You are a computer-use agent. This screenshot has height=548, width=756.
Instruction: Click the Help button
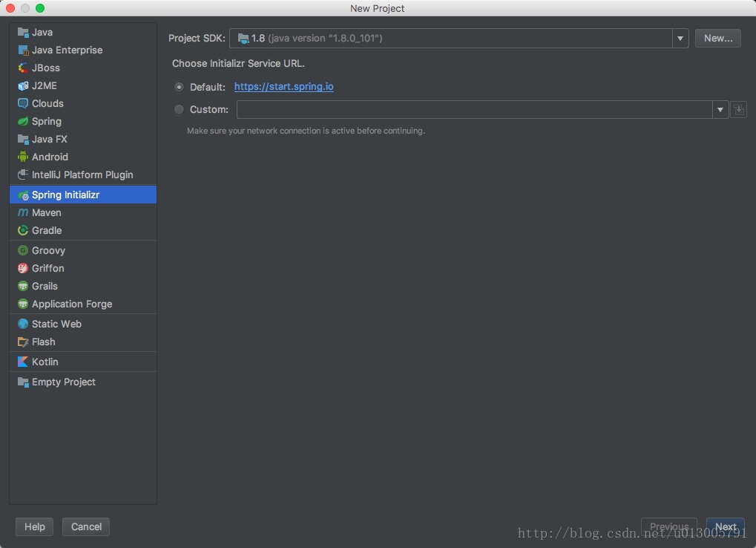point(35,526)
